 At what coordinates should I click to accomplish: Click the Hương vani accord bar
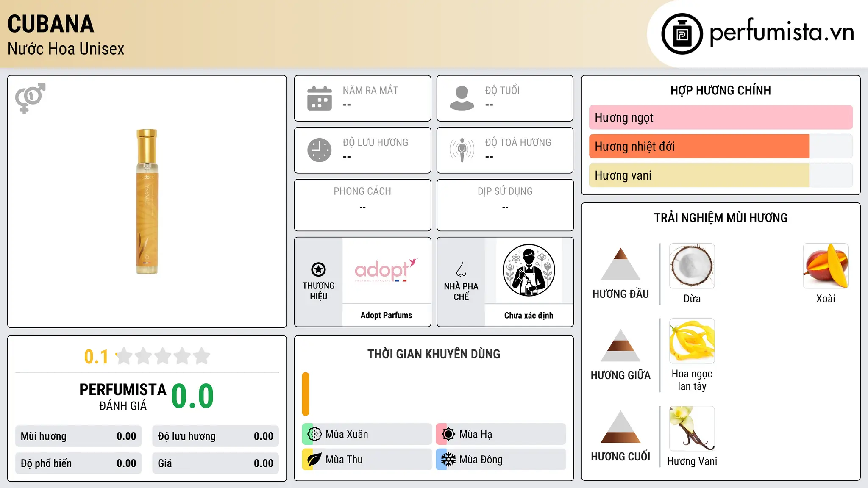[x=721, y=175]
